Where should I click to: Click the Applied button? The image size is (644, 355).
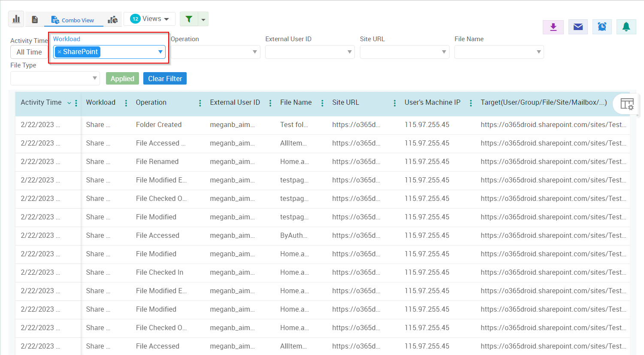pos(122,79)
